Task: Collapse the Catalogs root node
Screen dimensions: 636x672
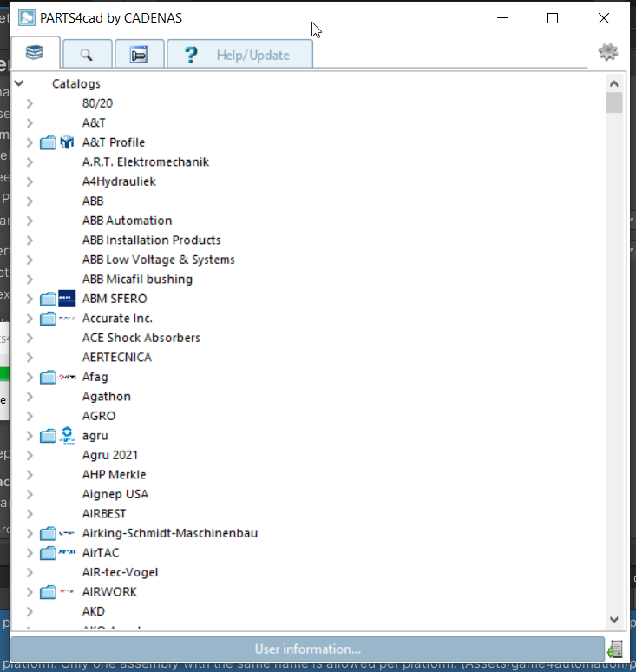Action: click(x=19, y=83)
